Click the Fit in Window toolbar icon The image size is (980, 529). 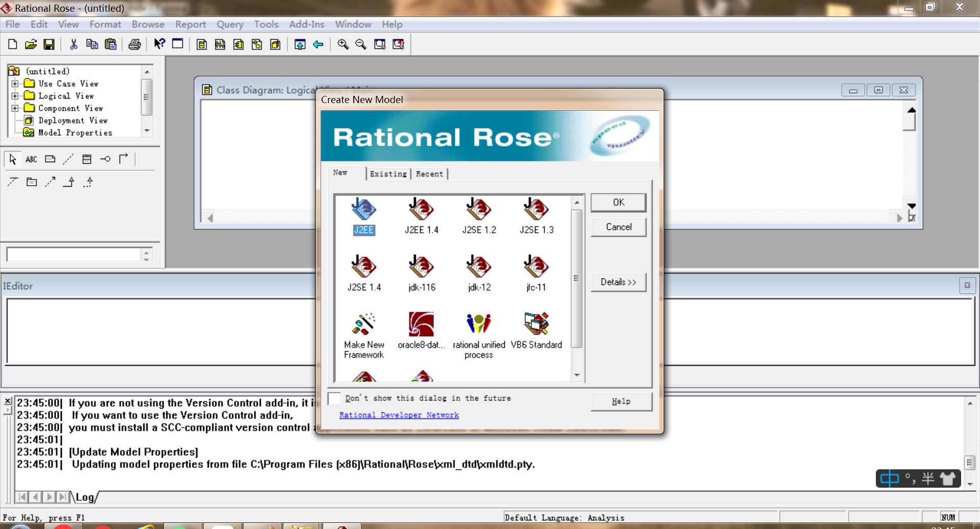point(380,44)
